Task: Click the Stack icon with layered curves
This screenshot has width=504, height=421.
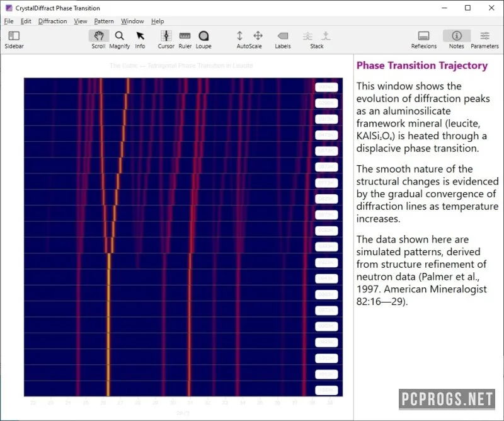Action: [x=307, y=36]
